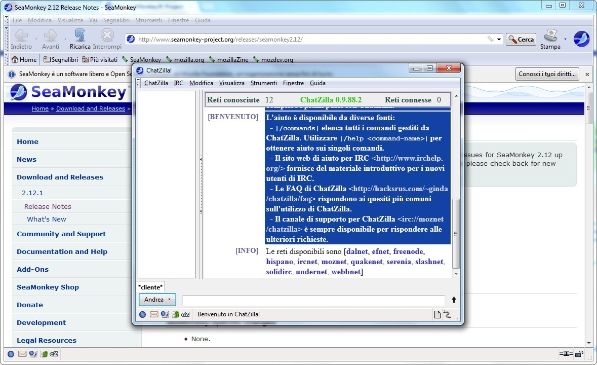
Task: Open the Community and Support sidebar link
Action: [x=61, y=234]
